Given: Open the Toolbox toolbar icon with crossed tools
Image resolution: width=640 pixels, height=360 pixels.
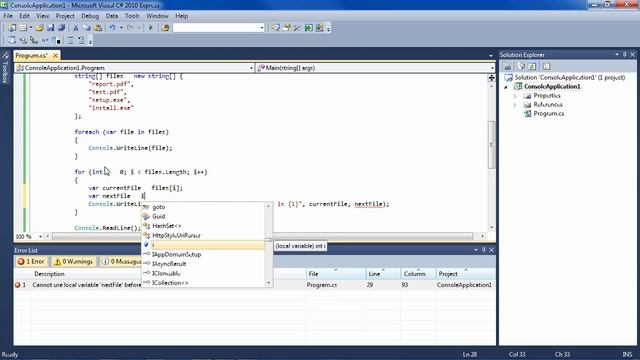Looking at the screenshot, I should [297, 28].
